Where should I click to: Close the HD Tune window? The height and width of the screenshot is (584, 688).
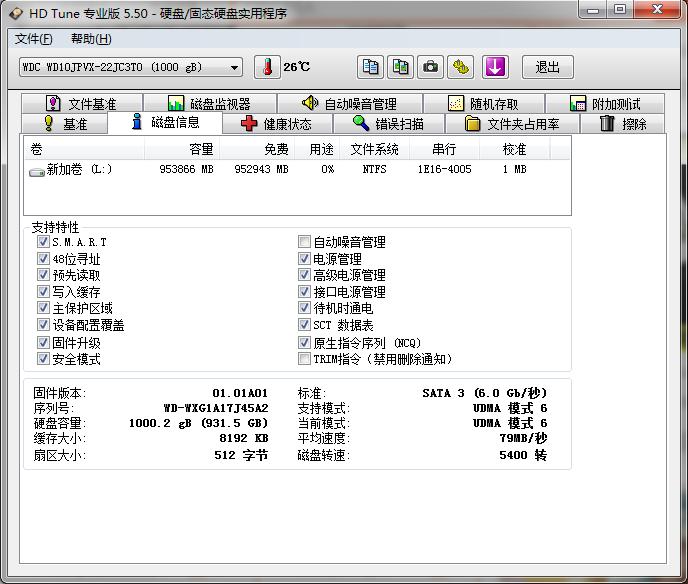657,10
